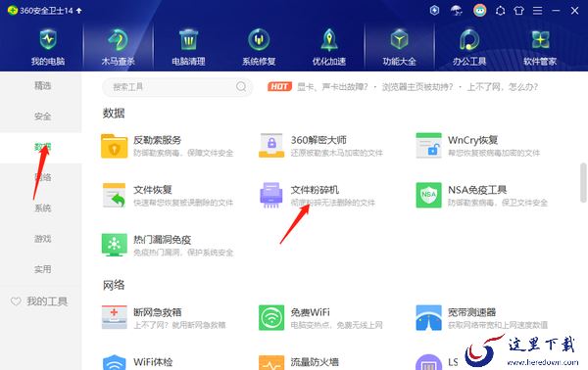
Task: Open the skin shirt icon
Action: [x=519, y=11]
